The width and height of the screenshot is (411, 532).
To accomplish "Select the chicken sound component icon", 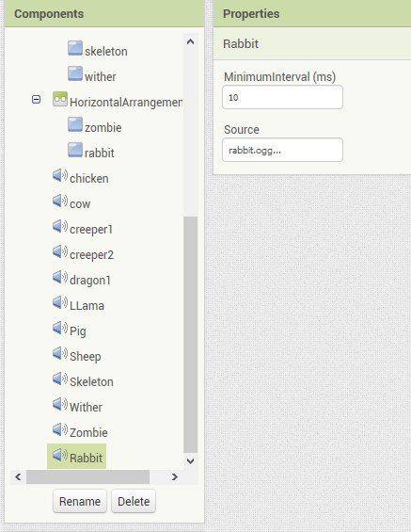I will (x=60, y=176).
